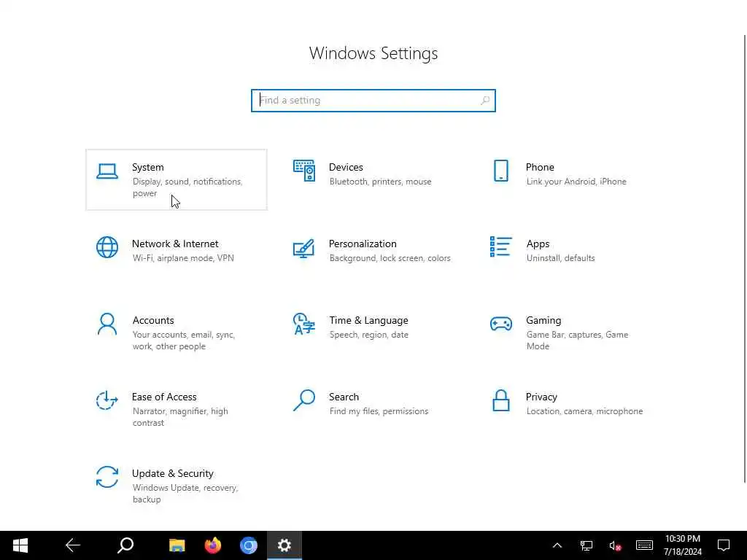Click 'Speech, region, date' text
Screen dimensions: 747x560
coord(368,335)
